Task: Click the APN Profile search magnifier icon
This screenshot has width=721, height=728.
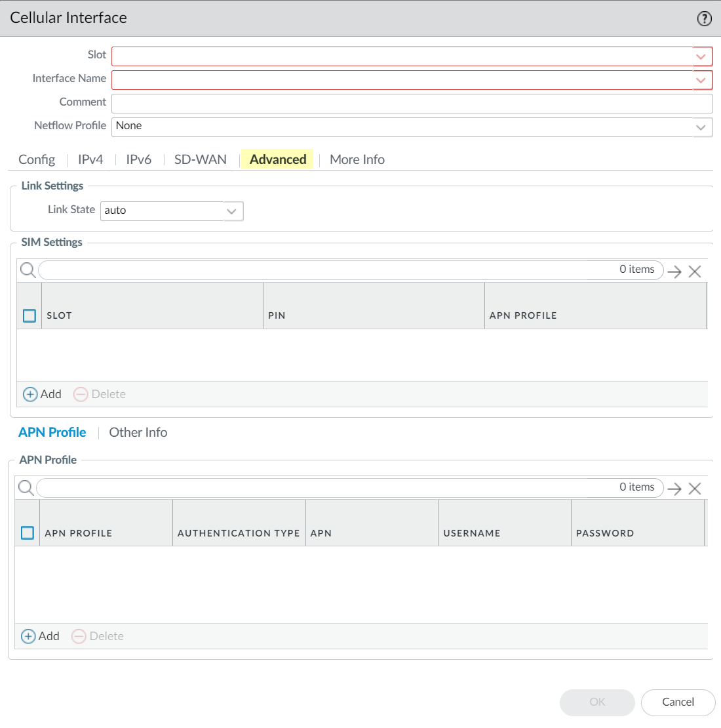Action: coord(26,488)
